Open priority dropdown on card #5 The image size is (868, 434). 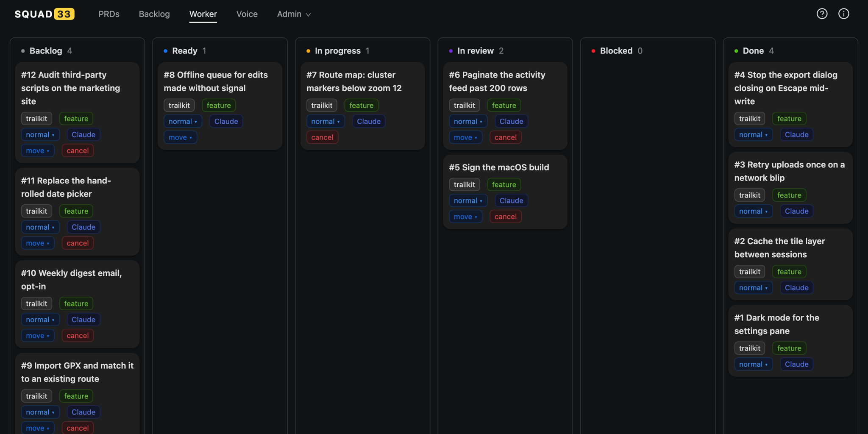pos(468,200)
